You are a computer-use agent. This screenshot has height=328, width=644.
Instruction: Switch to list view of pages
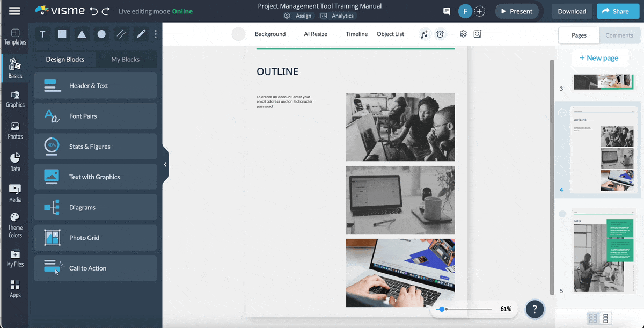(x=606, y=318)
